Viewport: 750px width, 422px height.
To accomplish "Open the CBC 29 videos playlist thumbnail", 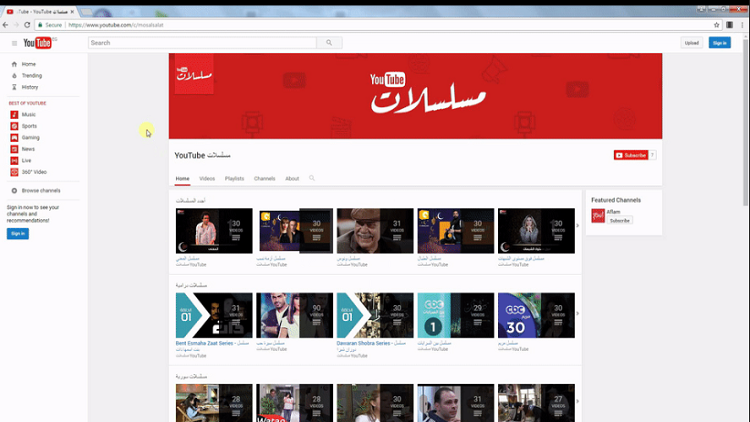I will point(456,315).
